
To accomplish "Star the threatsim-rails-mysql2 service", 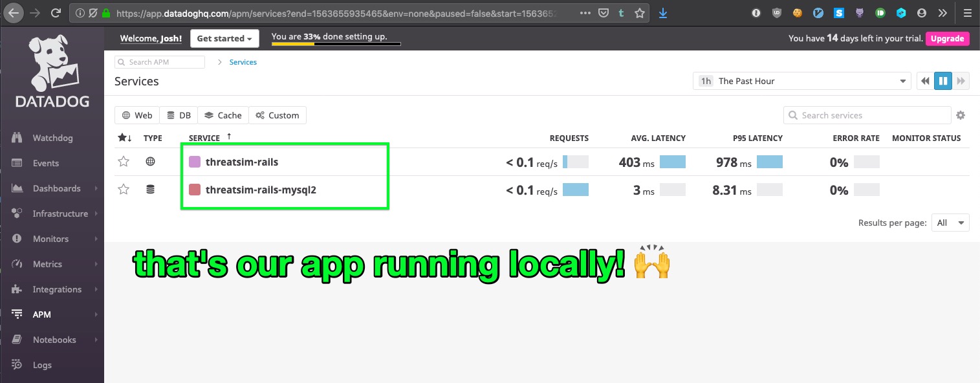I will [124, 190].
